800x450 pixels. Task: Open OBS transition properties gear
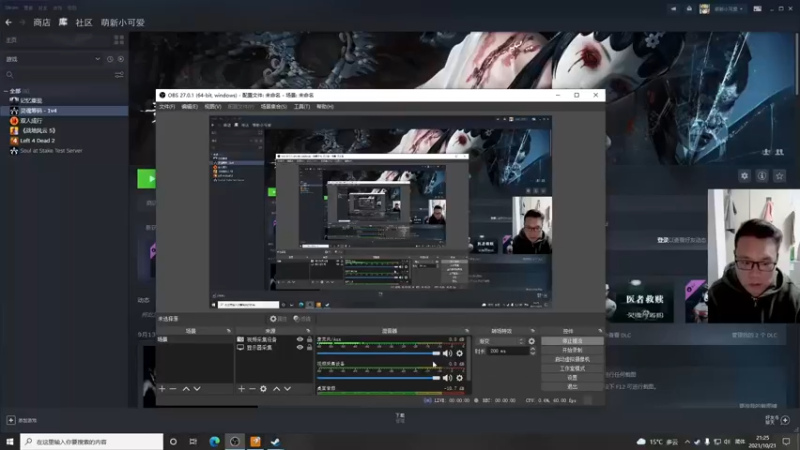[532, 341]
